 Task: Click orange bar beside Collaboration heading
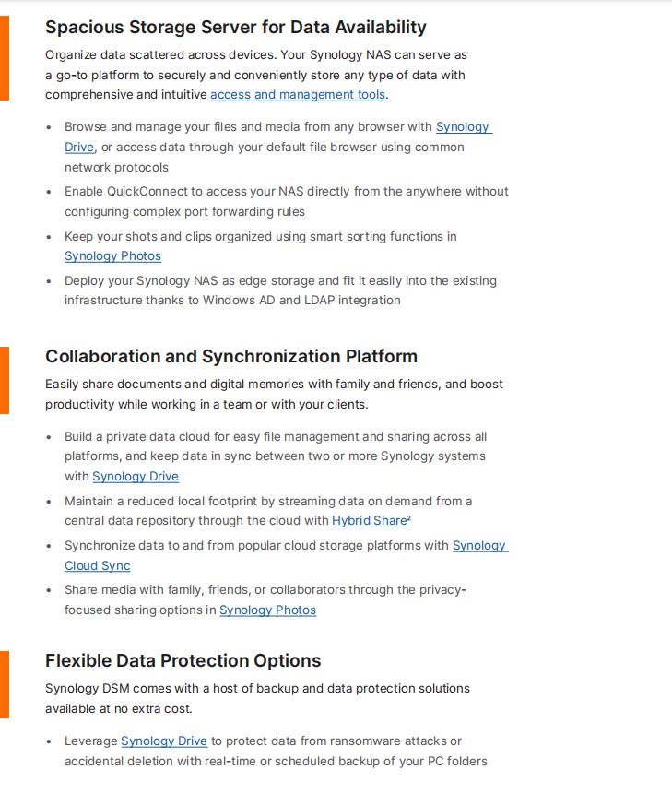[5, 380]
